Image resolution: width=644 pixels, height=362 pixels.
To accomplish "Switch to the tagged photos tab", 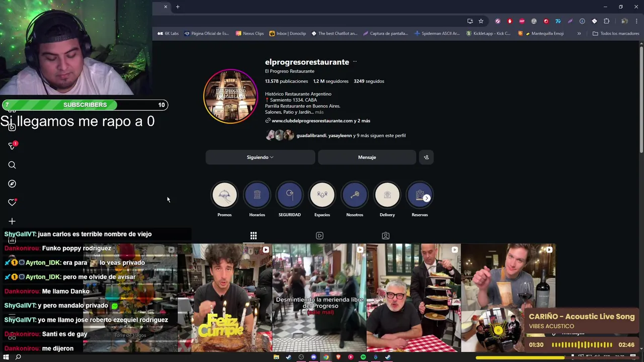I will click(385, 235).
